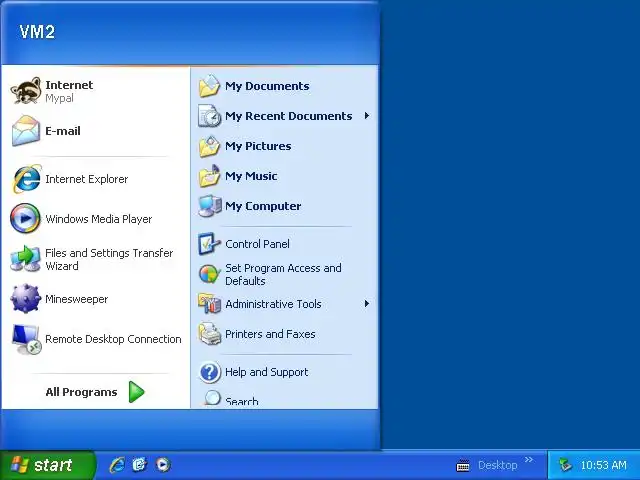Image resolution: width=640 pixels, height=480 pixels.
Task: Click Administrative Tools label text
Action: pos(273,304)
